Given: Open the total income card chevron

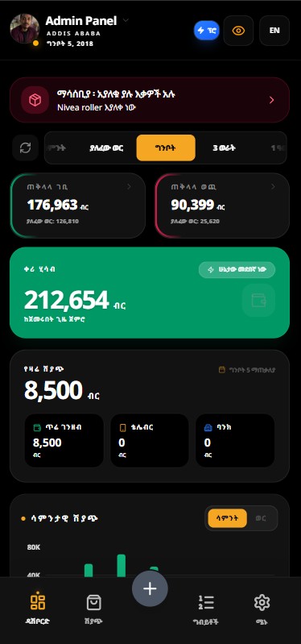Looking at the screenshot, I should pos(130,187).
